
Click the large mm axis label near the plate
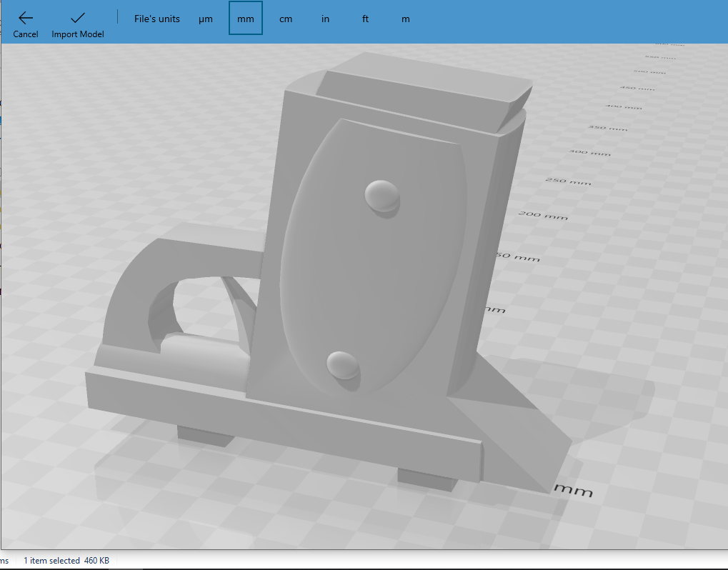point(572,491)
